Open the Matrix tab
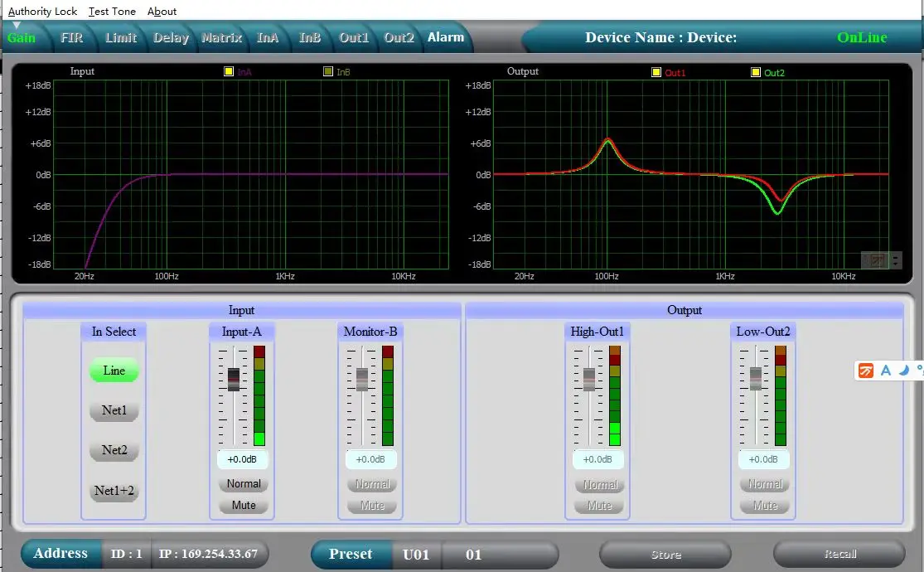This screenshot has height=572, width=924. [221, 38]
